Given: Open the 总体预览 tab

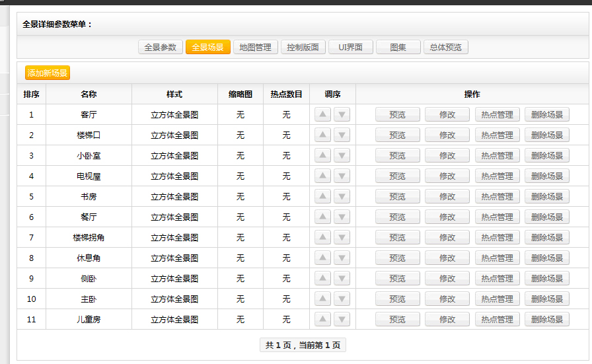Looking at the screenshot, I should point(446,48).
